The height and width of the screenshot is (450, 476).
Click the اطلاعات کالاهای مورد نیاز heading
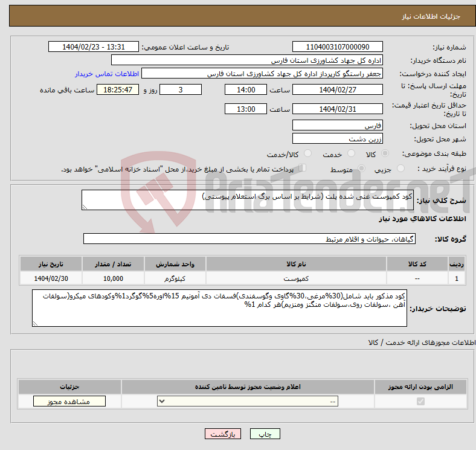click(422, 218)
